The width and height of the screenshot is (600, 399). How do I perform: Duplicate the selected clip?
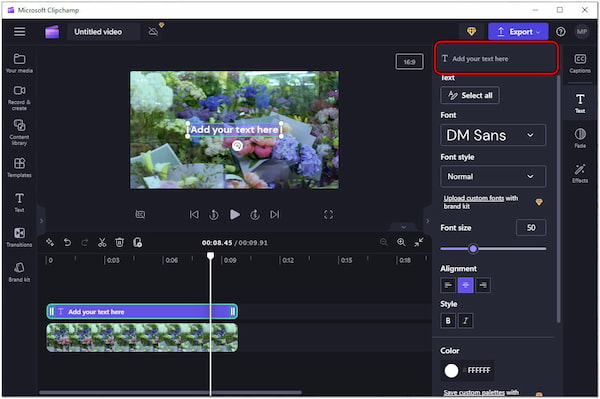coord(137,242)
